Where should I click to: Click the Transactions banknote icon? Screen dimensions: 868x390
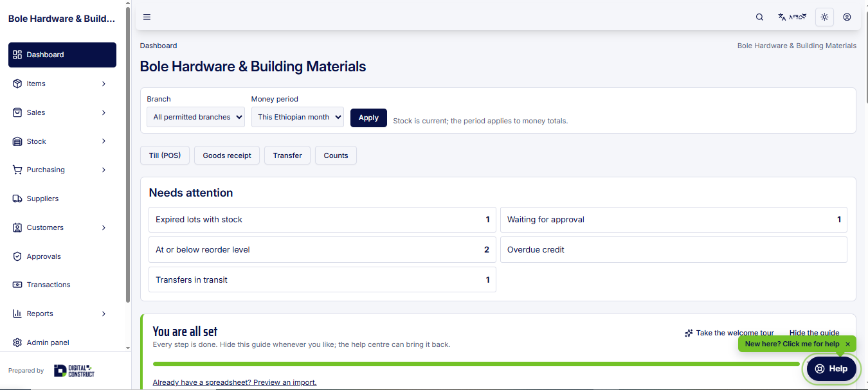pyautogui.click(x=17, y=285)
